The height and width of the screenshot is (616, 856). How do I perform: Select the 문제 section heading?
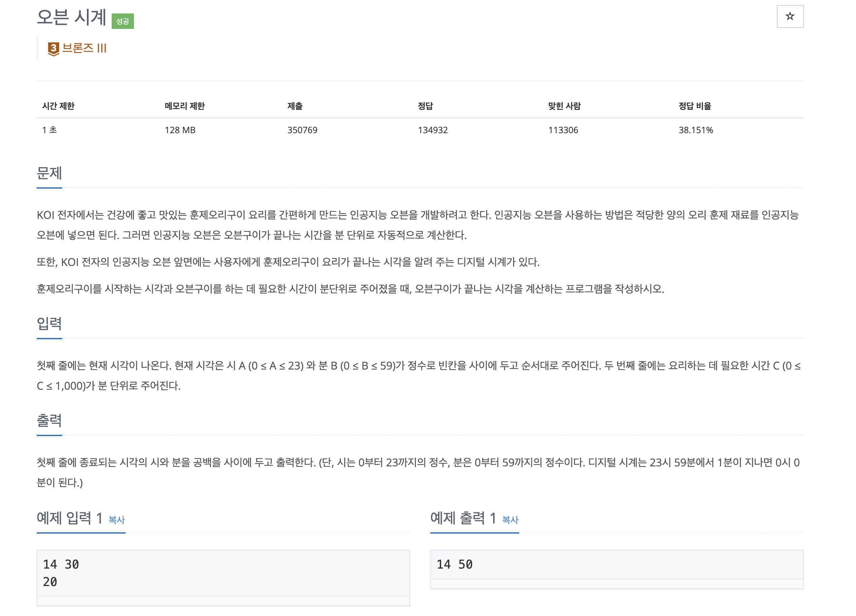(x=49, y=173)
